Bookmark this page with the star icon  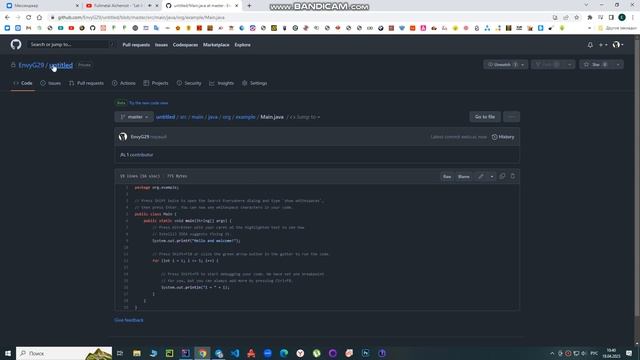pyautogui.click(x=576, y=18)
